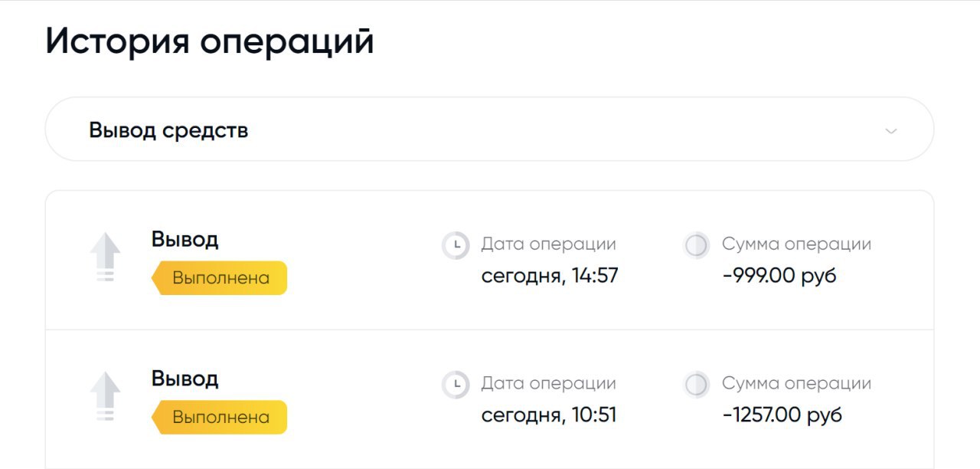This screenshot has height=469, width=980.
Task: Select Выполнена badge of the 14:57 operation
Action: point(219,278)
